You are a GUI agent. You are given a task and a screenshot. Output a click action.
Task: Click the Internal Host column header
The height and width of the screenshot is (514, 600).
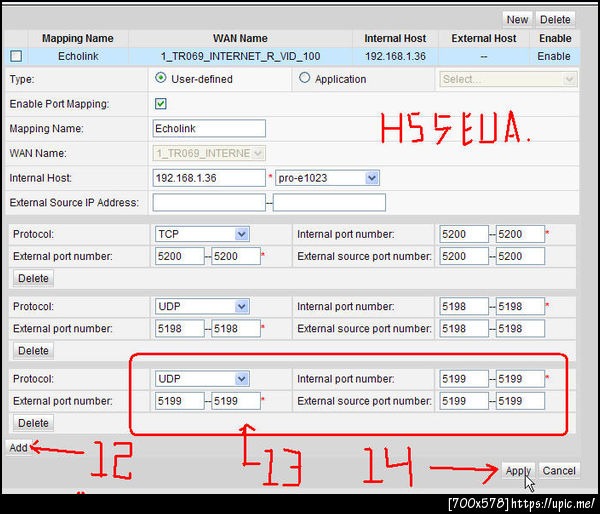395,38
